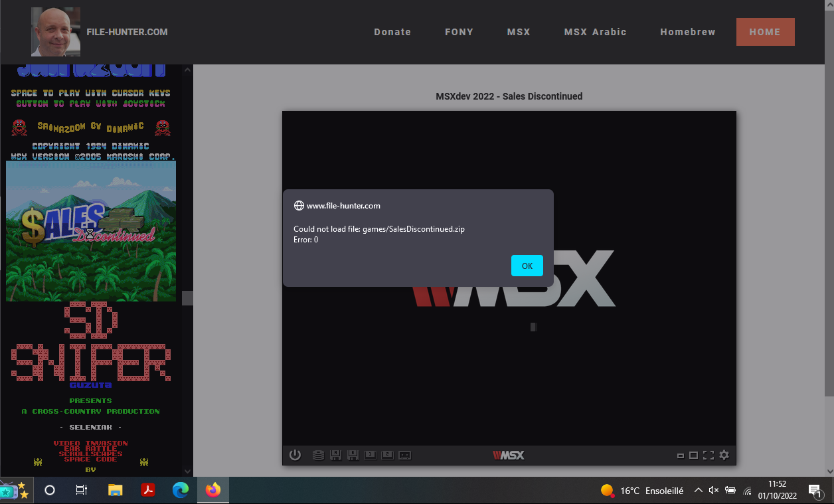834x504 pixels.
Task: Open the Sales Discontinued game thumbnail
Action: (x=91, y=231)
